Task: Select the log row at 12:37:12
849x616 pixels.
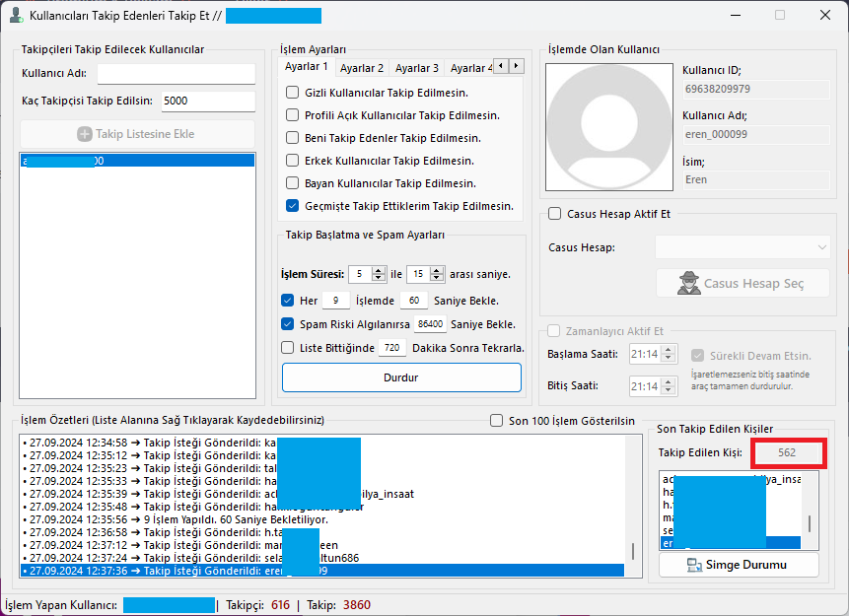Action: click(x=322, y=545)
